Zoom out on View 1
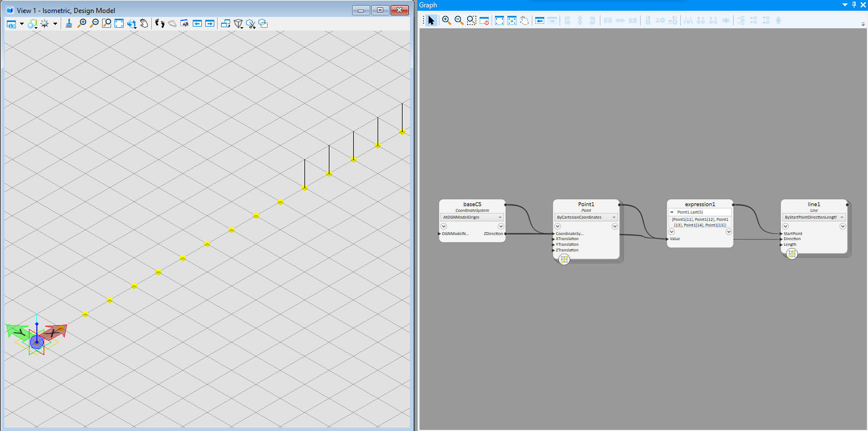The width and height of the screenshot is (868, 431). coord(94,24)
